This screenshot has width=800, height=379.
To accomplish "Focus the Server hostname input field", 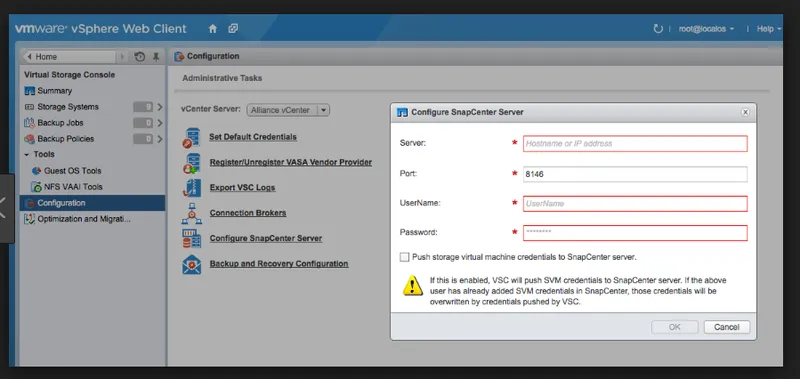I will [x=635, y=144].
